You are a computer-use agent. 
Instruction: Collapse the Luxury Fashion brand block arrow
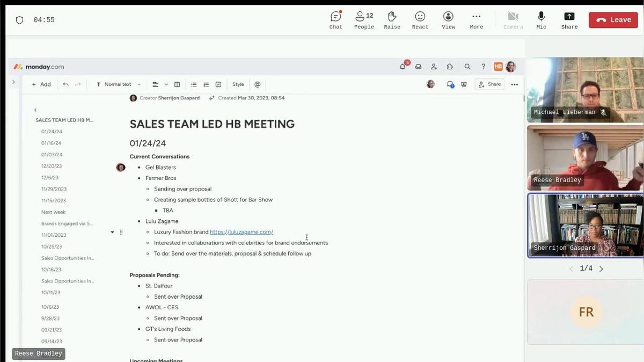(x=112, y=232)
